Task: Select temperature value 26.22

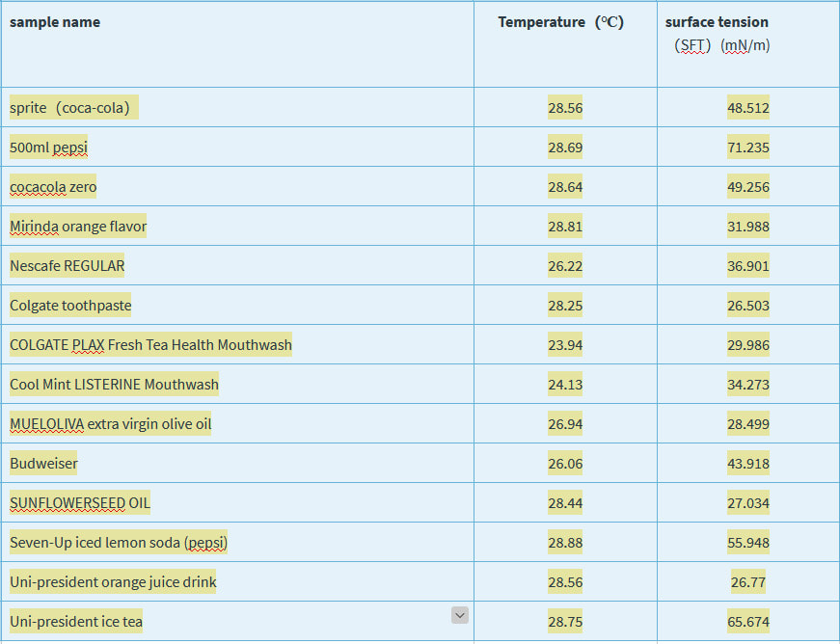Action: [x=564, y=265]
